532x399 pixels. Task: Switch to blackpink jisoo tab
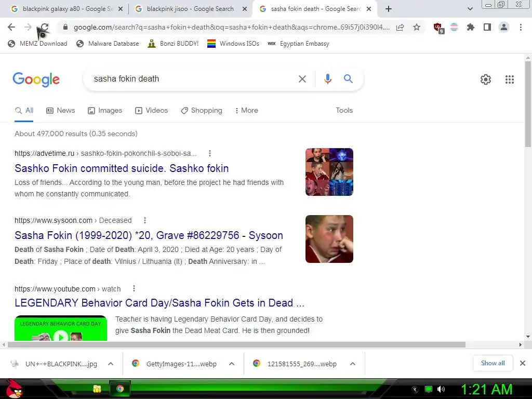[190, 9]
